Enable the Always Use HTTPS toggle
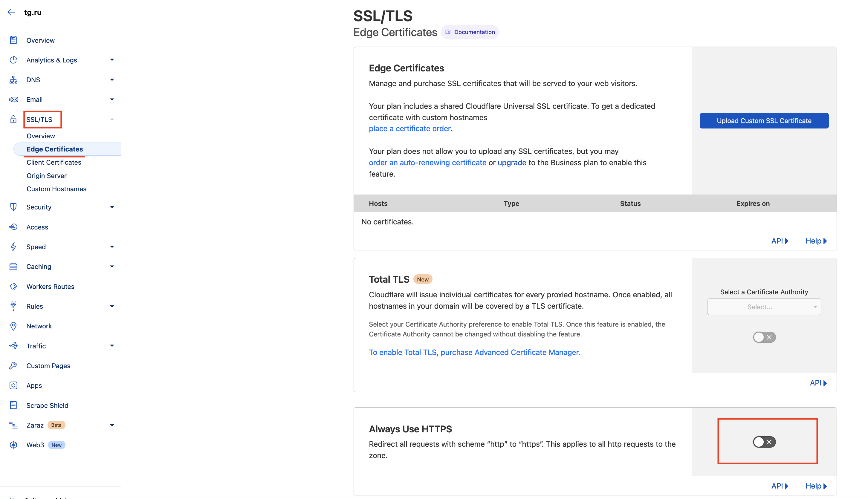The width and height of the screenshot is (868, 499). [764, 442]
